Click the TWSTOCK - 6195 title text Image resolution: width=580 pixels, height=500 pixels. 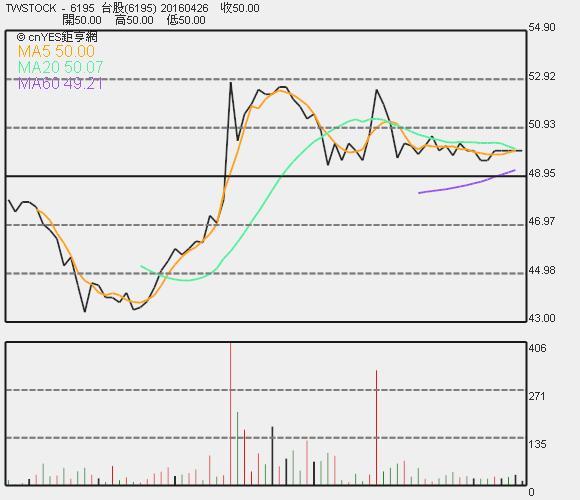point(50,8)
